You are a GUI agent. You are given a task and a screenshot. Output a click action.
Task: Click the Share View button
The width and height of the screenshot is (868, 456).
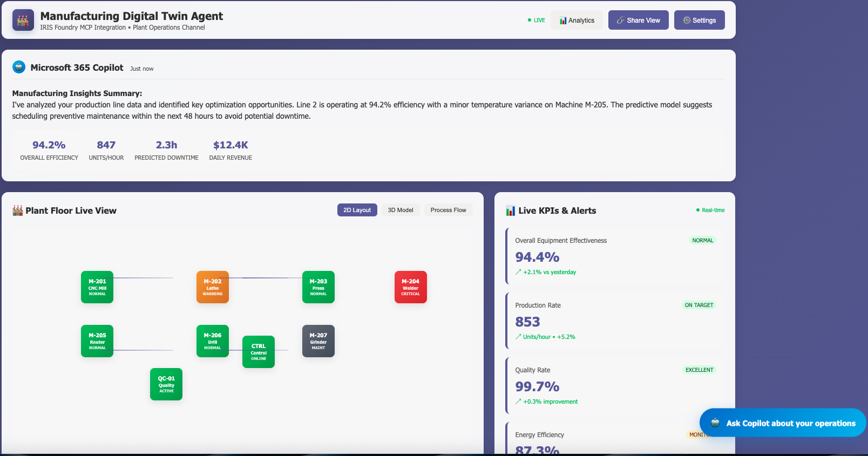(638, 21)
